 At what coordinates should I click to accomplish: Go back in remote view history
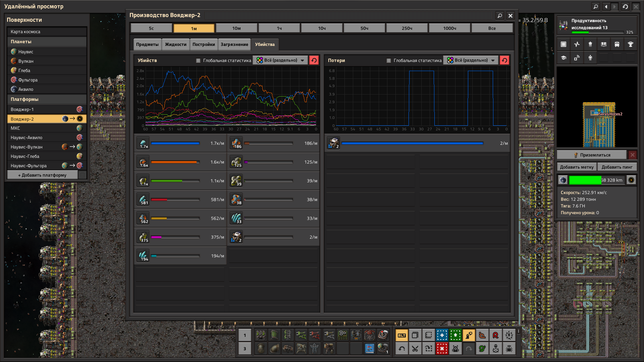coord(606,6)
